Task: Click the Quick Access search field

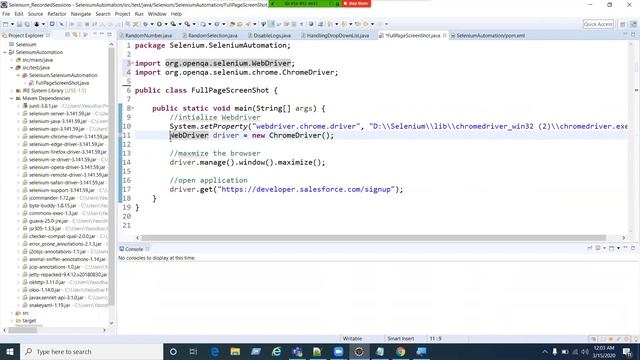Action: click(x=598, y=24)
